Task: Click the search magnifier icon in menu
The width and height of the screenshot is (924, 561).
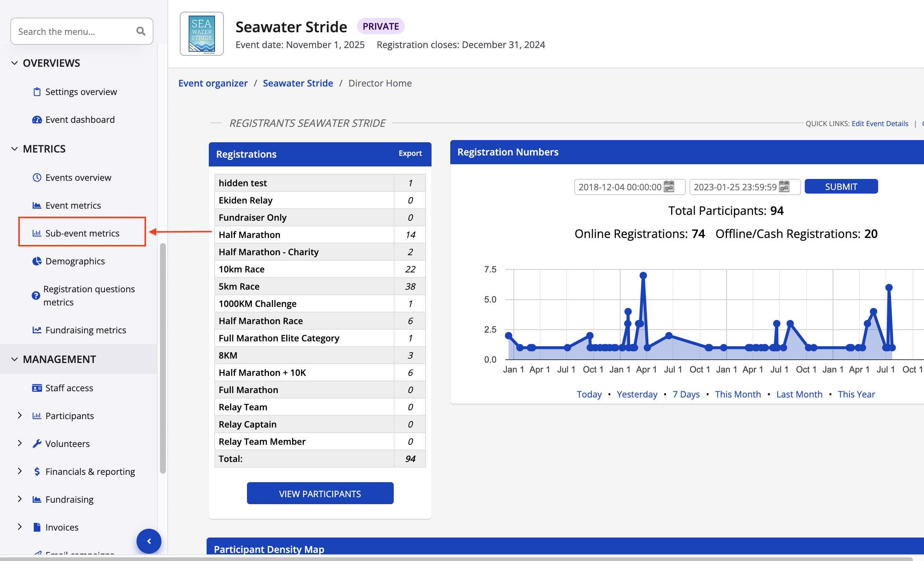Action: click(x=141, y=31)
